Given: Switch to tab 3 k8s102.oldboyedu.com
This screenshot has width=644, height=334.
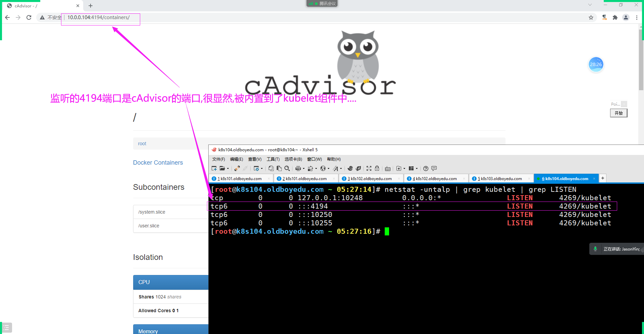Looking at the screenshot, I should click(x=369, y=178).
